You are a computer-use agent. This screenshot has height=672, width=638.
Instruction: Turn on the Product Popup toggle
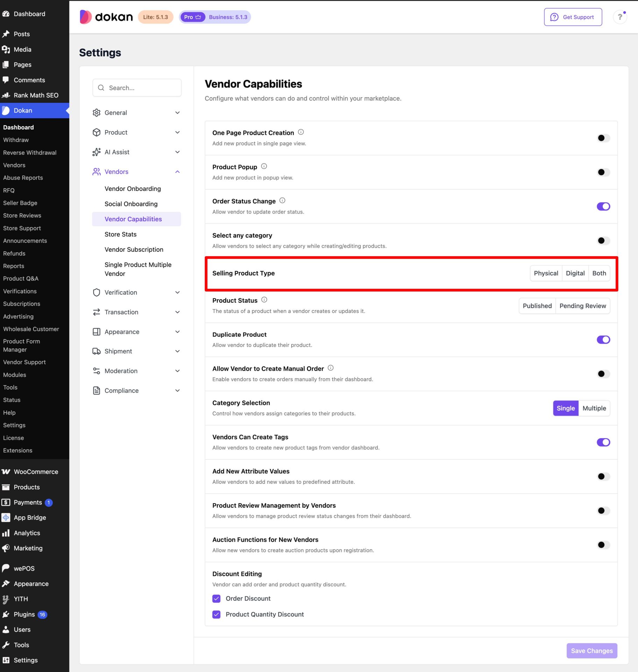pos(603,172)
